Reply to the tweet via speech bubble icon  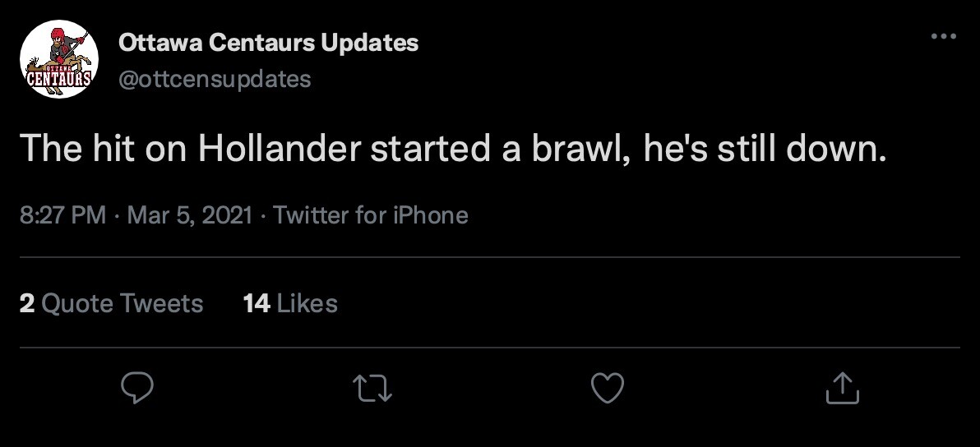coord(137,389)
